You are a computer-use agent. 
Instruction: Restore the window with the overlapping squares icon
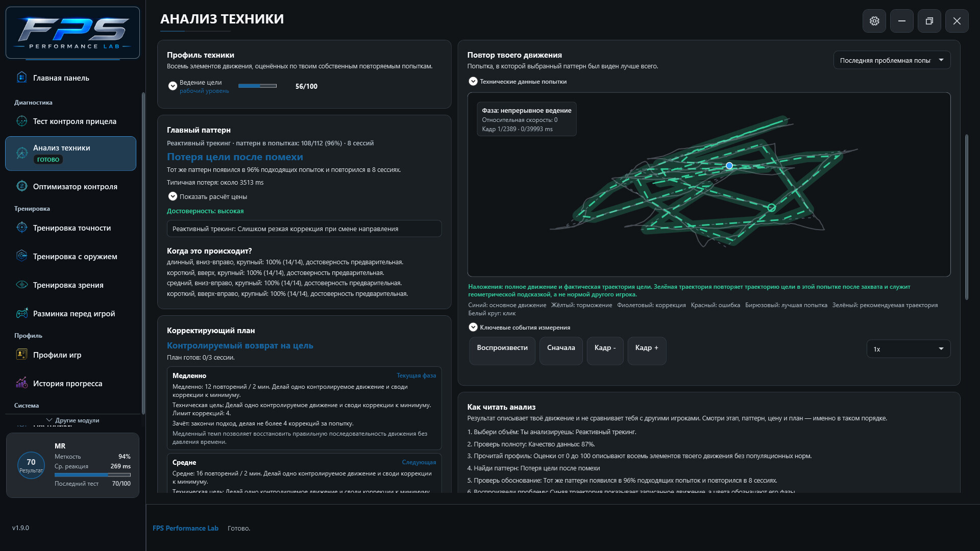(929, 21)
